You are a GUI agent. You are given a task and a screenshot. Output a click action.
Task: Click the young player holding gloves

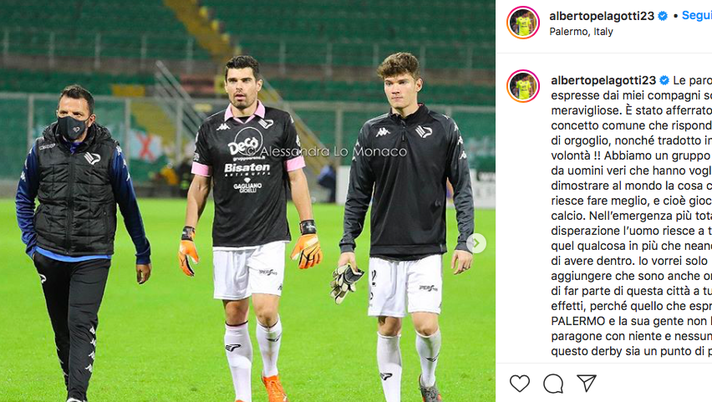click(404, 227)
